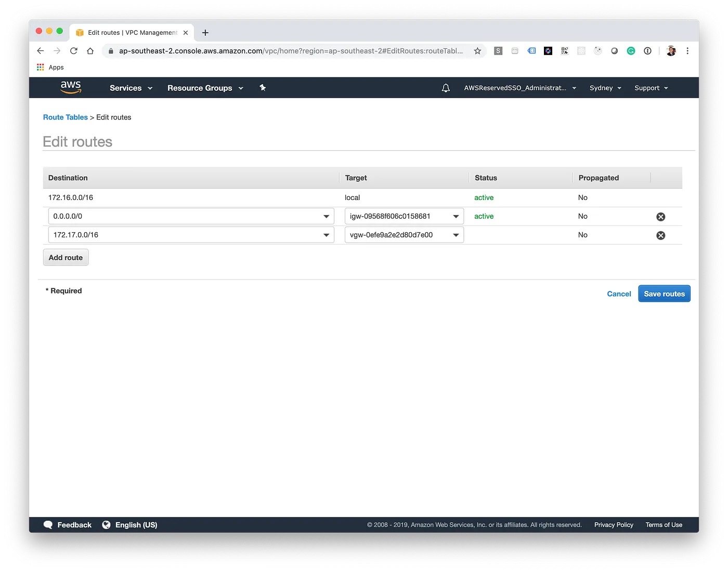
Task: Click the Target column header
Action: [356, 178]
